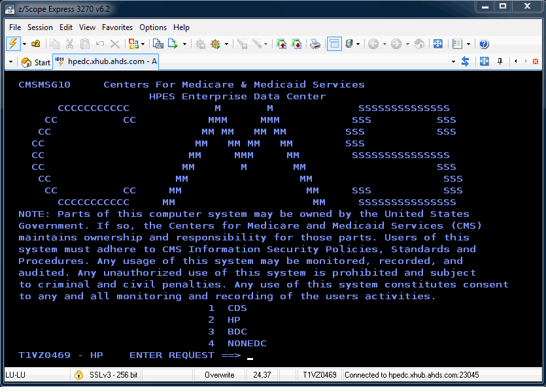Expand the list view icon dropdown
This screenshot has height=392, width=546.
[468, 44]
